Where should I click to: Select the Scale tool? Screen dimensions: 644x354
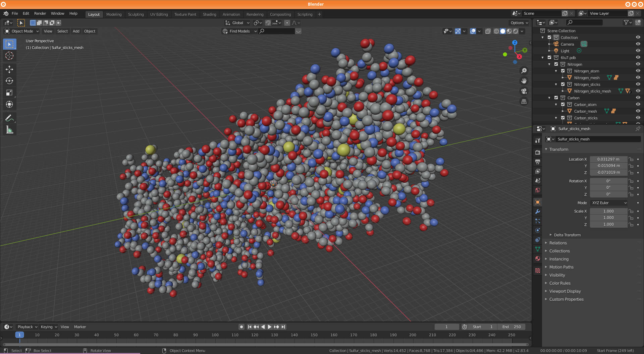9,93
